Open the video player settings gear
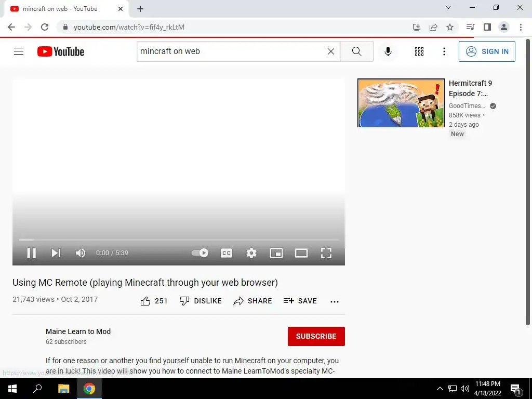Screen dimensions: 532x399 point(251,253)
